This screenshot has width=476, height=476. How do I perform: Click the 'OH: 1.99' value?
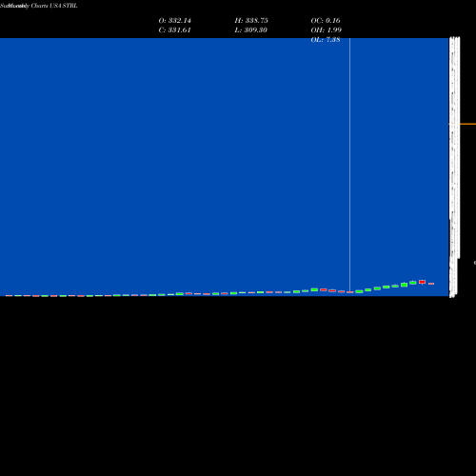click(326, 30)
